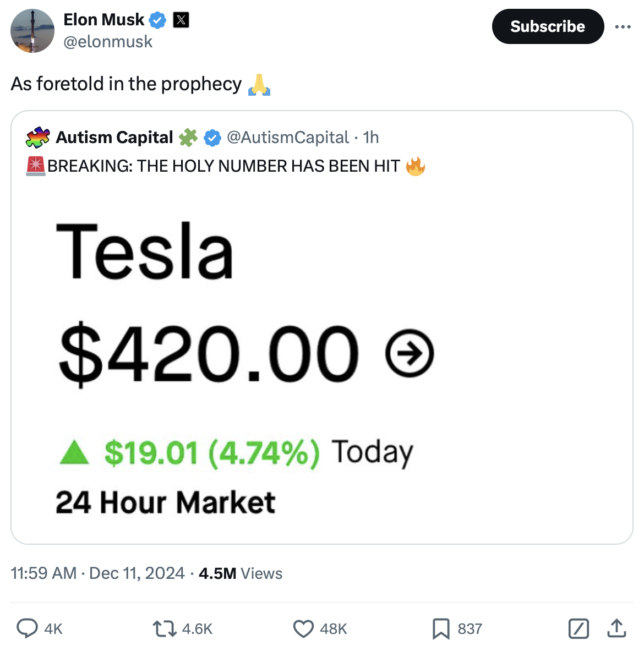Image resolution: width=644 pixels, height=646 pixels.
Task: Open the Dec 11, 2024 timestamp link
Action: 137,573
